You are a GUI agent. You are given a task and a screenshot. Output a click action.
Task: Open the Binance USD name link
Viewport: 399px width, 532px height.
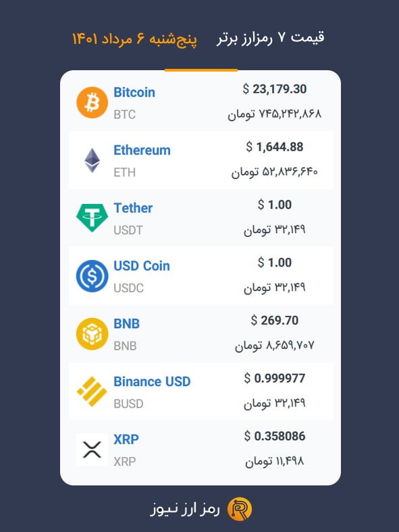(x=152, y=381)
